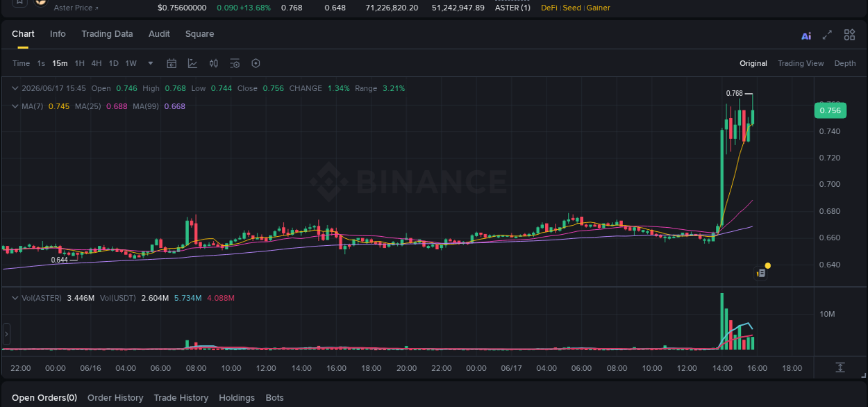Click the Vol(USDT) label
This screenshot has height=407, width=868.
pyautogui.click(x=117, y=298)
